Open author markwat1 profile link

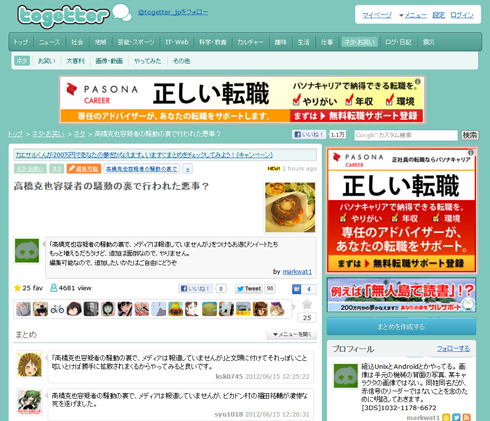tap(297, 272)
